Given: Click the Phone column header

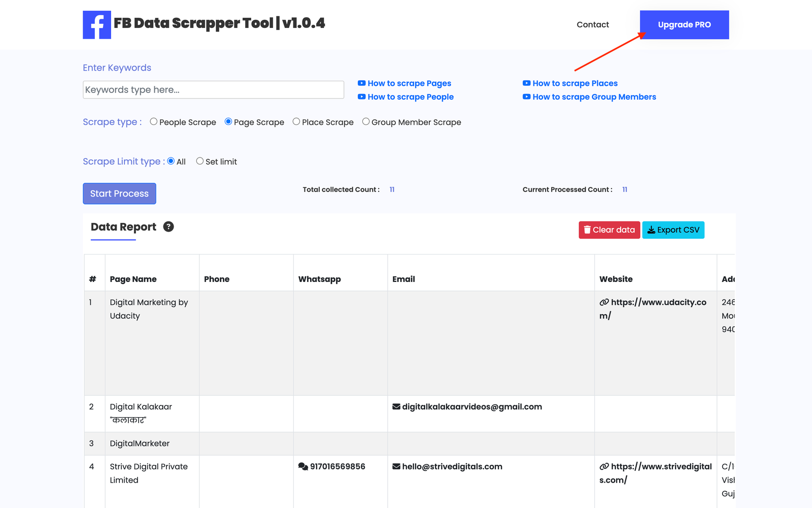Looking at the screenshot, I should [x=217, y=279].
